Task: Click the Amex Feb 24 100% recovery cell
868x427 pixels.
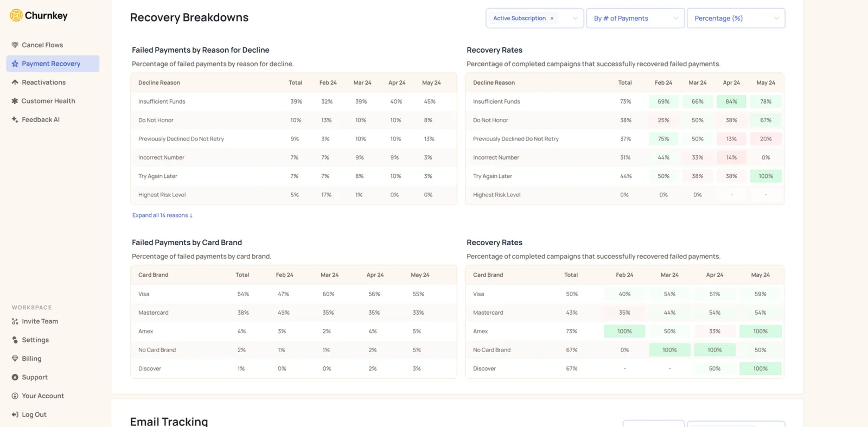Action: [624, 331]
